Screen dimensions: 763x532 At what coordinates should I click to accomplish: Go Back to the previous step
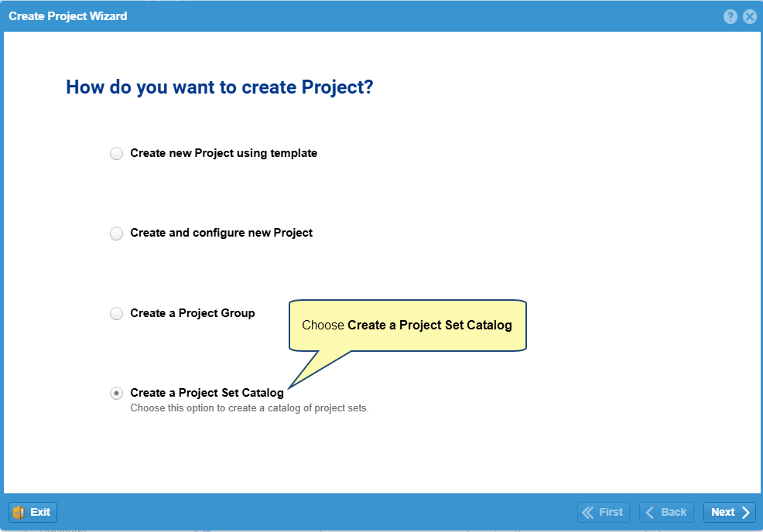pos(666,512)
